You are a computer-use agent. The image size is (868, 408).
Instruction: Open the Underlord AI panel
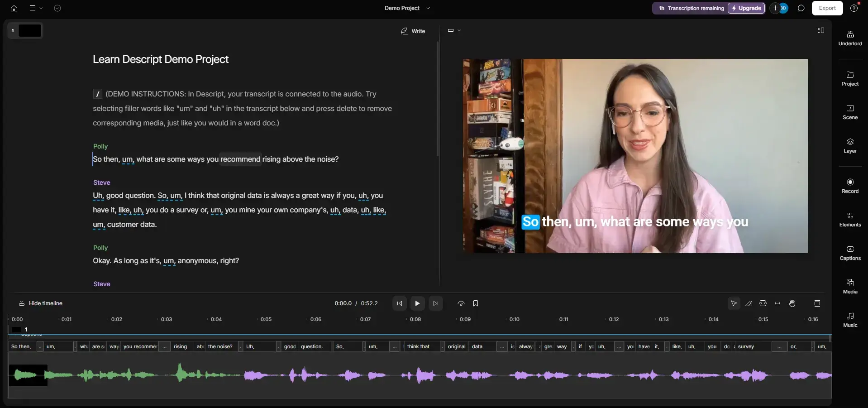click(x=850, y=38)
